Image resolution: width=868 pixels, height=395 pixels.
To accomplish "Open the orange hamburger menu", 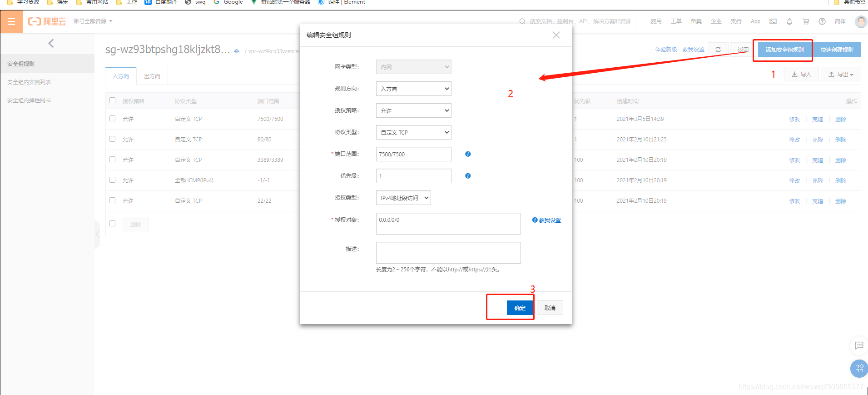I will (11, 21).
